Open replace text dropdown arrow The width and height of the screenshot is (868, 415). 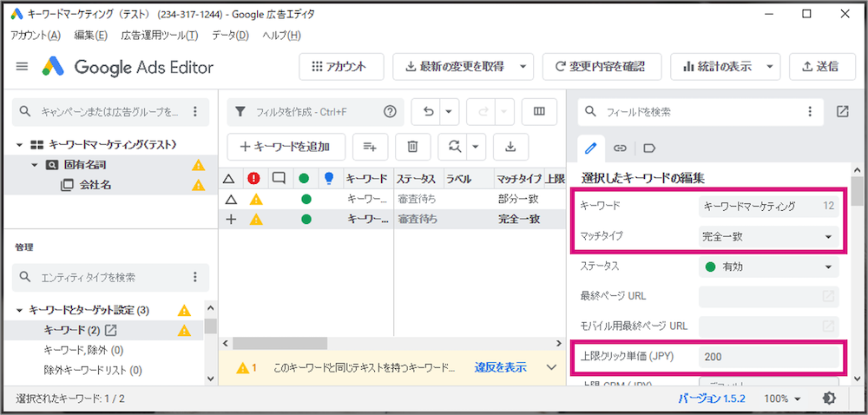point(476,147)
